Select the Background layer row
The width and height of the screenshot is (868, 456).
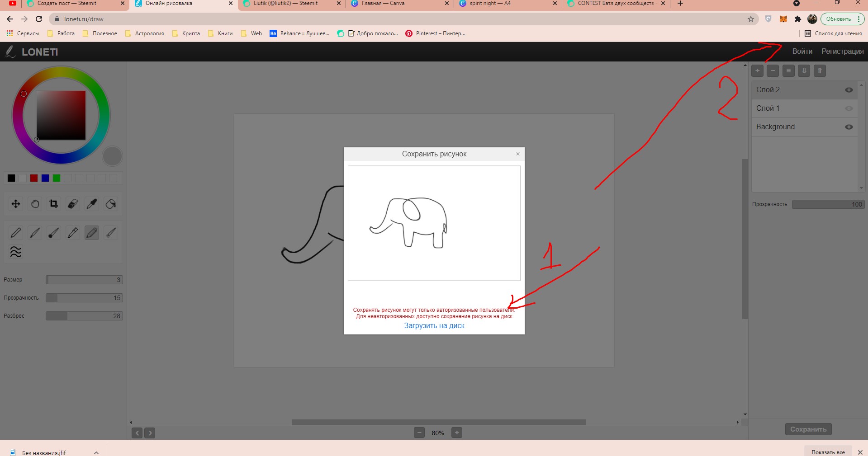coord(805,127)
